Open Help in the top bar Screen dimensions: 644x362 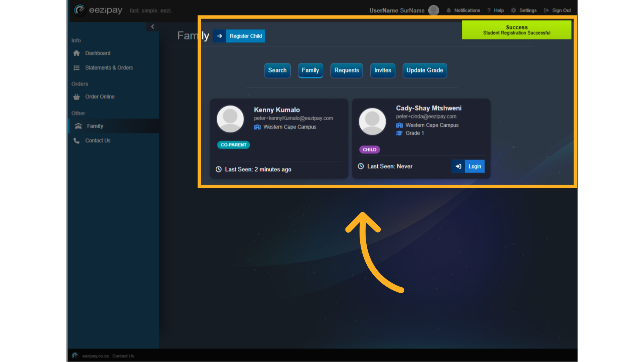click(499, 10)
